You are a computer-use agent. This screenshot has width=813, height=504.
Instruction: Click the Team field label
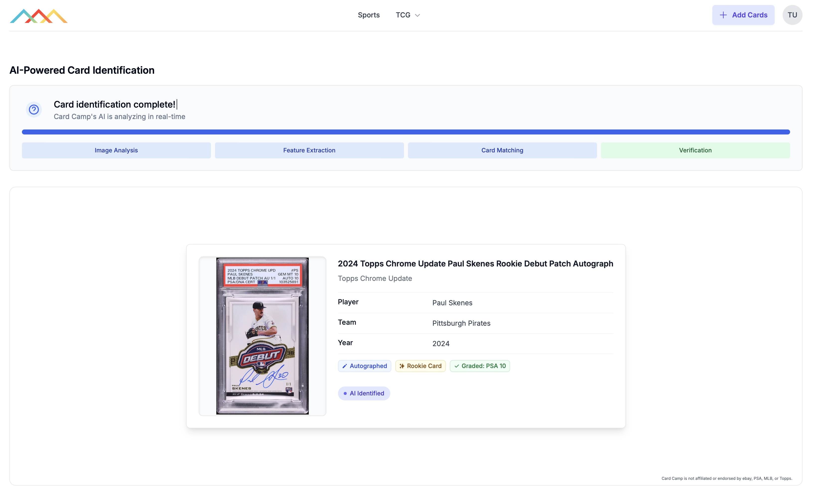point(347,322)
